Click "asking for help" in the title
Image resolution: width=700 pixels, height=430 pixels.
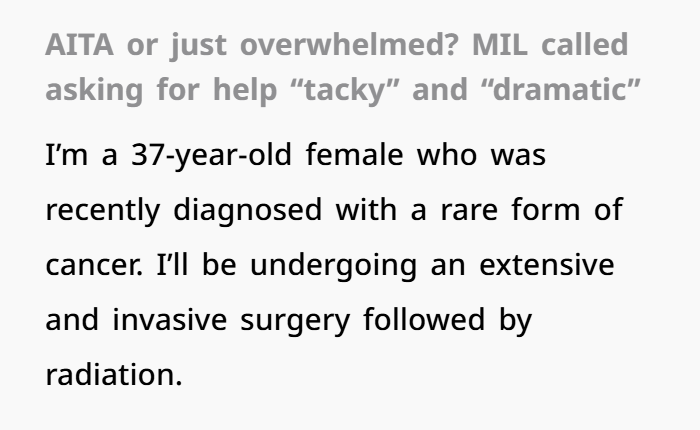pos(161,91)
